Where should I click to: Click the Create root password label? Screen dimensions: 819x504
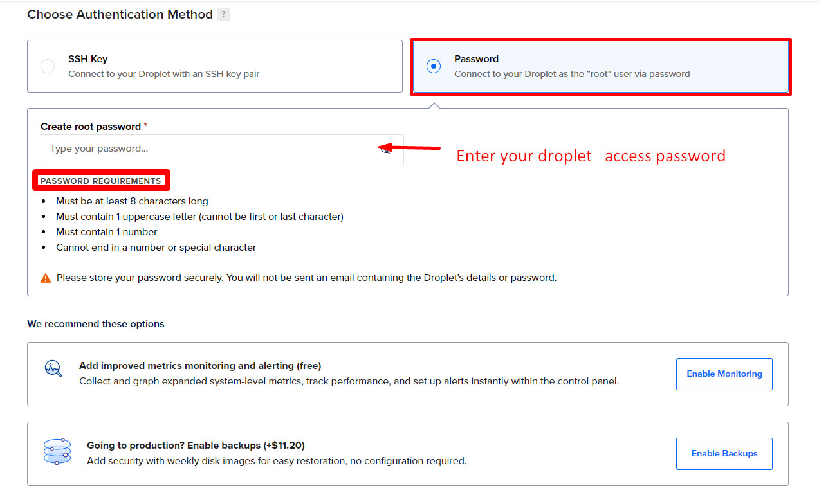pos(91,127)
